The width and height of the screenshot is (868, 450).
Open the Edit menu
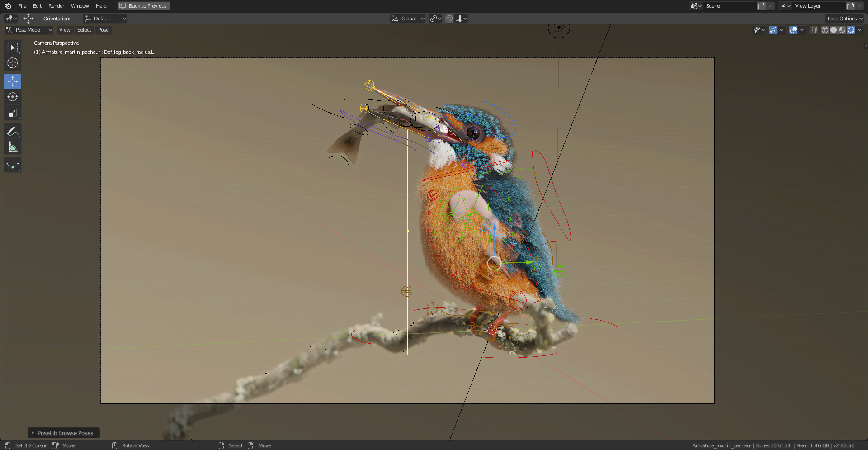37,6
